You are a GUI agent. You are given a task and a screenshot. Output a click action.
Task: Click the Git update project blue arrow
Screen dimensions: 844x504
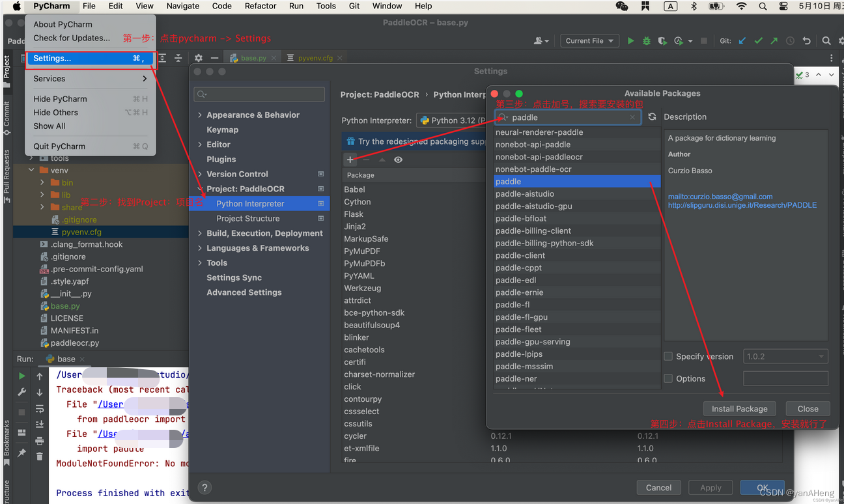coord(742,40)
